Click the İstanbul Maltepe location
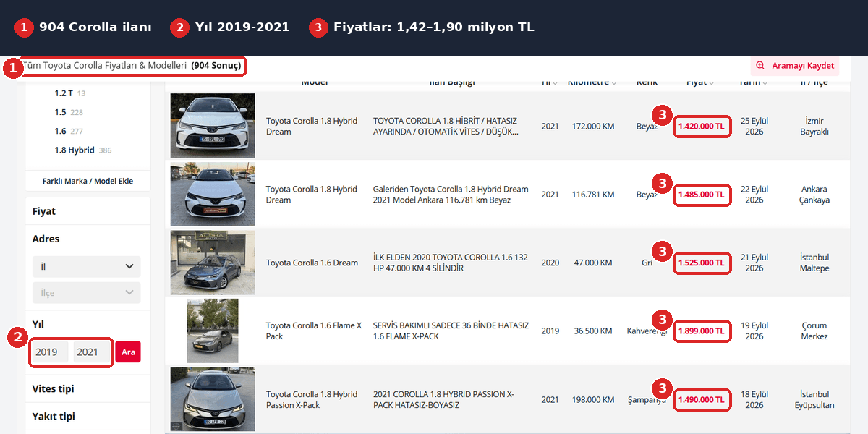 click(x=814, y=263)
